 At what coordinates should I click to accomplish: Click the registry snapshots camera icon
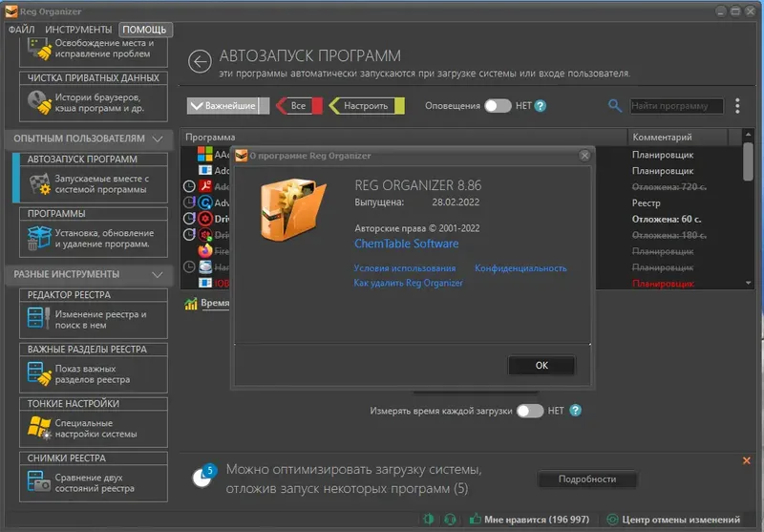pyautogui.click(x=39, y=481)
